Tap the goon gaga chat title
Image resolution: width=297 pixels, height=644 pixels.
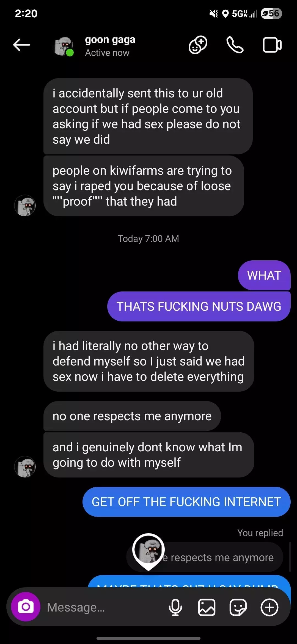110,40
